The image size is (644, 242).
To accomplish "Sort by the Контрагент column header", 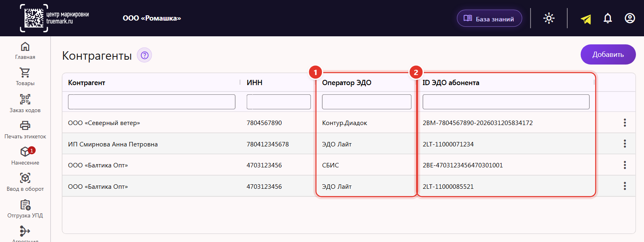I will coord(87,83).
